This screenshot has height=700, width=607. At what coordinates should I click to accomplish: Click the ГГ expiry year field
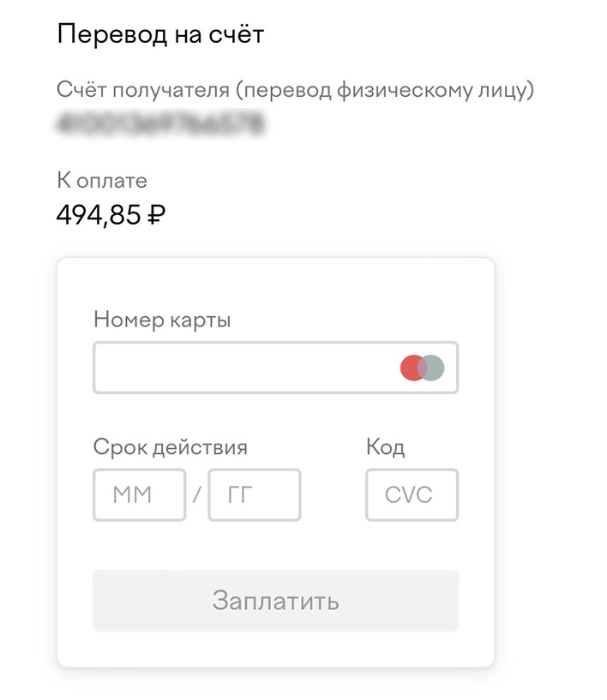[x=255, y=494]
